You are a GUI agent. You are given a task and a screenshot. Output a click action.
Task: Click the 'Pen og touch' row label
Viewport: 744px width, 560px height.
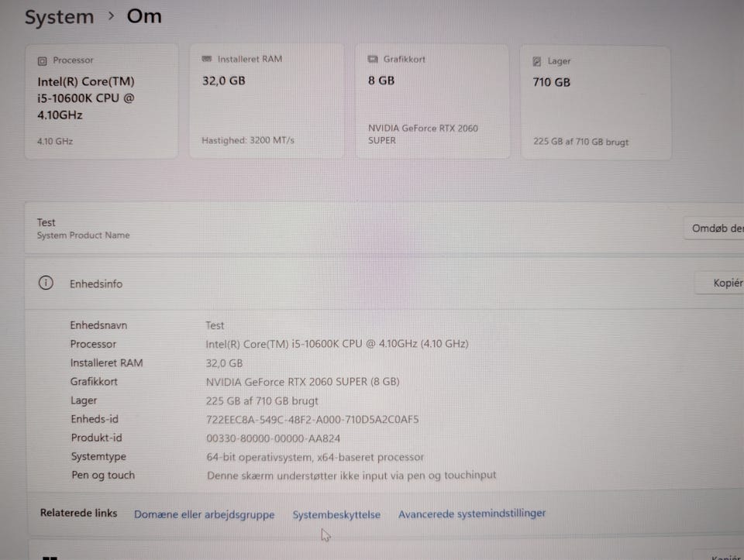pos(103,475)
